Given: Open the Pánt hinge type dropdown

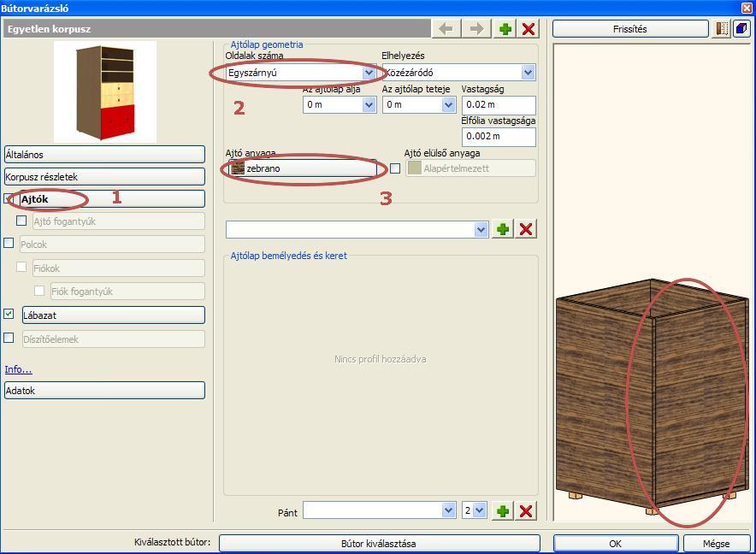Looking at the screenshot, I should (448, 510).
